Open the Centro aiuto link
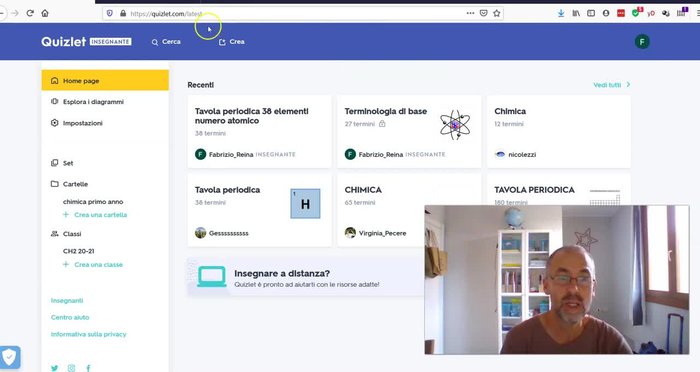 70,318
